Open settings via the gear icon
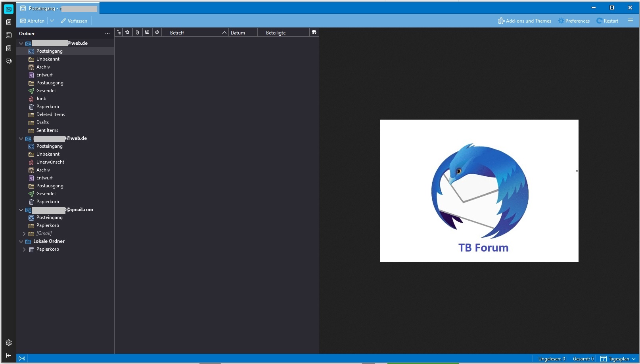This screenshot has width=640, height=364. pyautogui.click(x=9, y=343)
